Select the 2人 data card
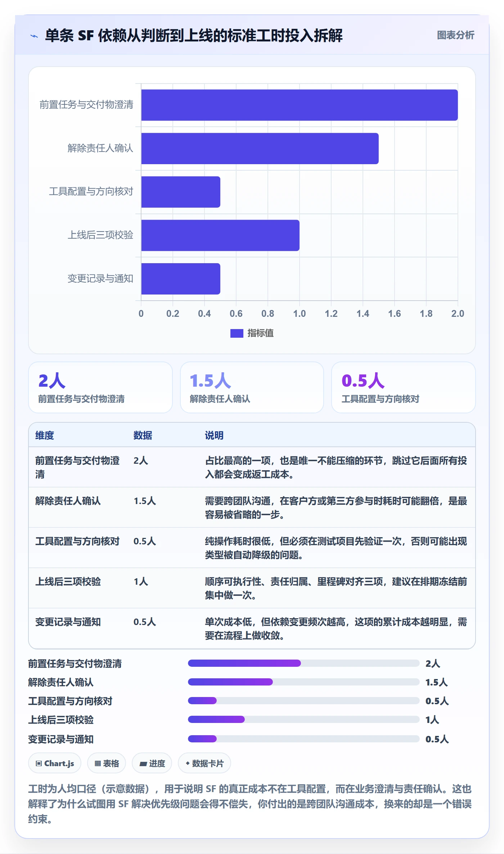This screenshot has height=854, width=504. click(x=100, y=387)
